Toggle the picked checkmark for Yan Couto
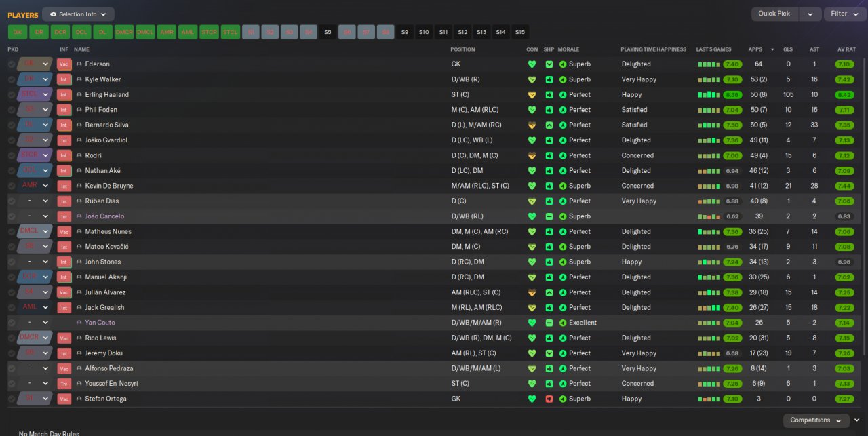This screenshot has height=436, width=868. 12,323
